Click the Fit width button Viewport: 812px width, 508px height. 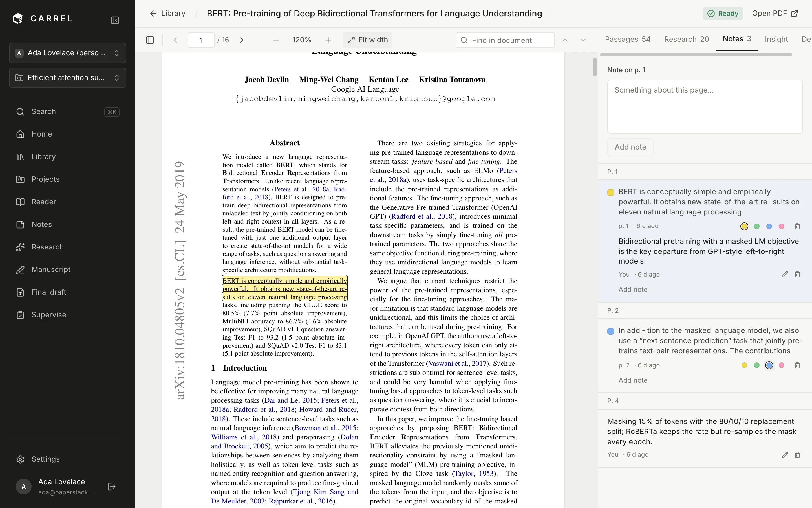coord(367,40)
